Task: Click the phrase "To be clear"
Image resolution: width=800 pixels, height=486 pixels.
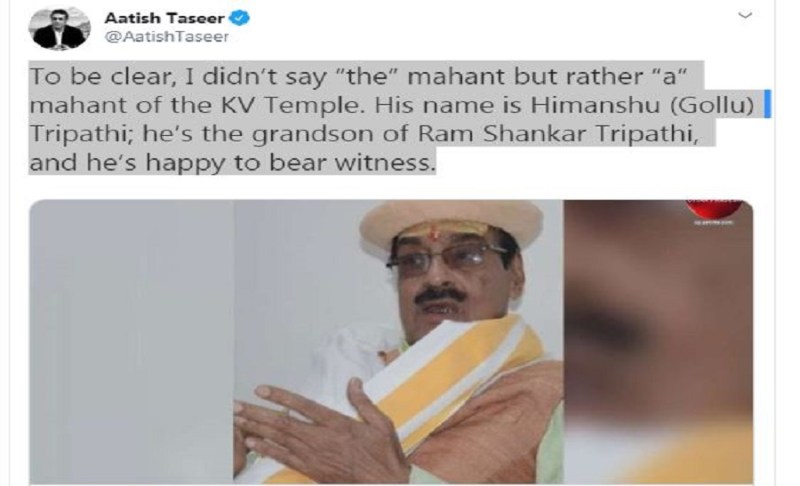Action: click(x=99, y=76)
